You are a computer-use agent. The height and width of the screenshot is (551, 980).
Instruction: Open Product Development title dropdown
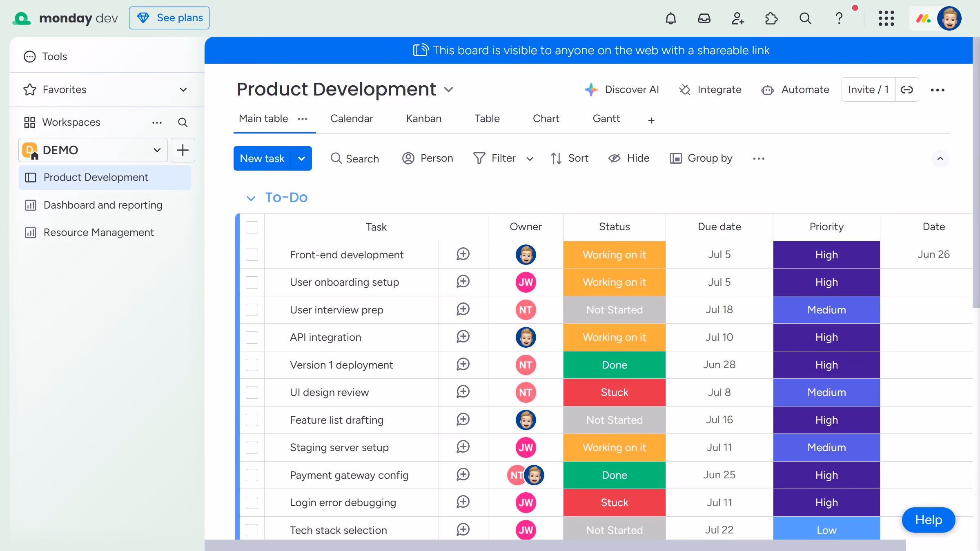448,89
